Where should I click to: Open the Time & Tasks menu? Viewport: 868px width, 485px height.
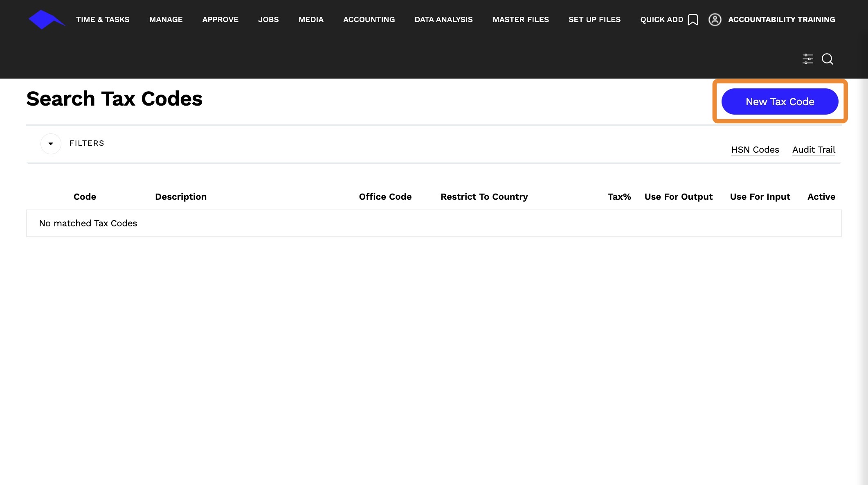click(103, 20)
